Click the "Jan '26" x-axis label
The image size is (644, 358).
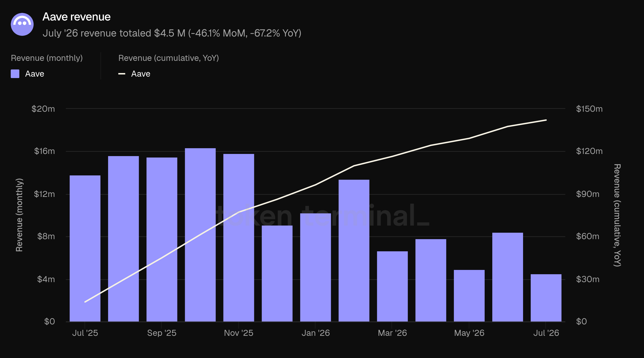point(316,333)
